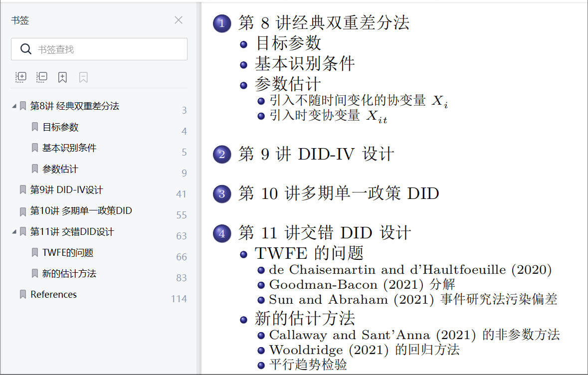Expand all bookmarks icon

click(20, 77)
